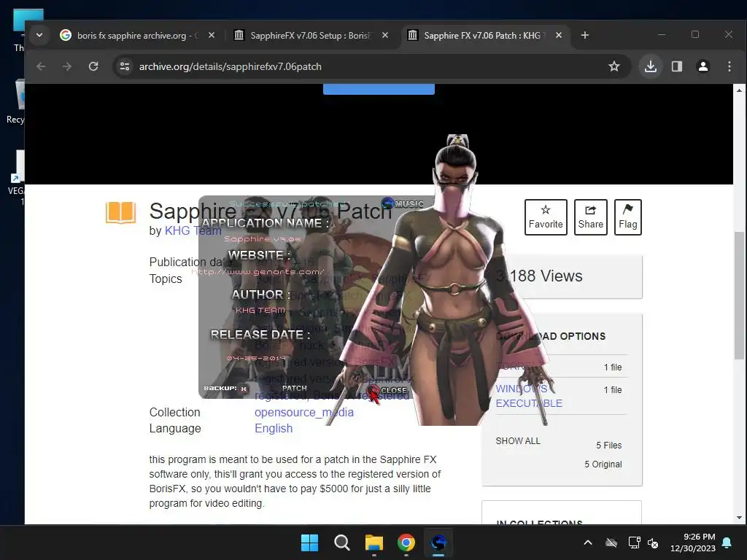The width and height of the screenshot is (747, 560).
Task: Click the '5 Original' text
Action: [x=603, y=464]
